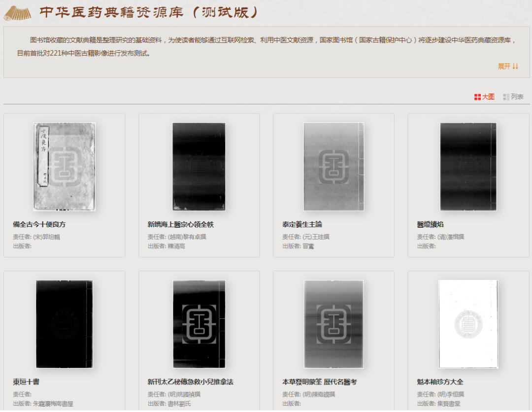Click the 魁本袖珍方大全 title link

(440, 382)
